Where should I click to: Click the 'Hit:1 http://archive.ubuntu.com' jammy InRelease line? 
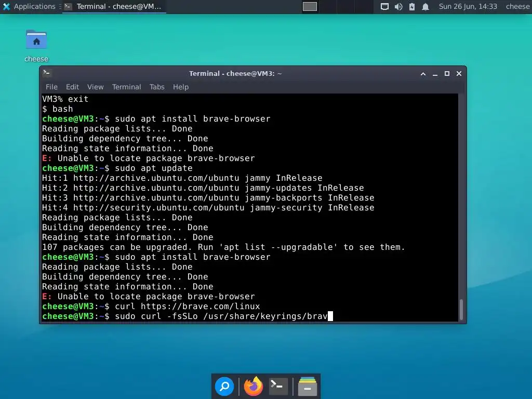point(182,178)
